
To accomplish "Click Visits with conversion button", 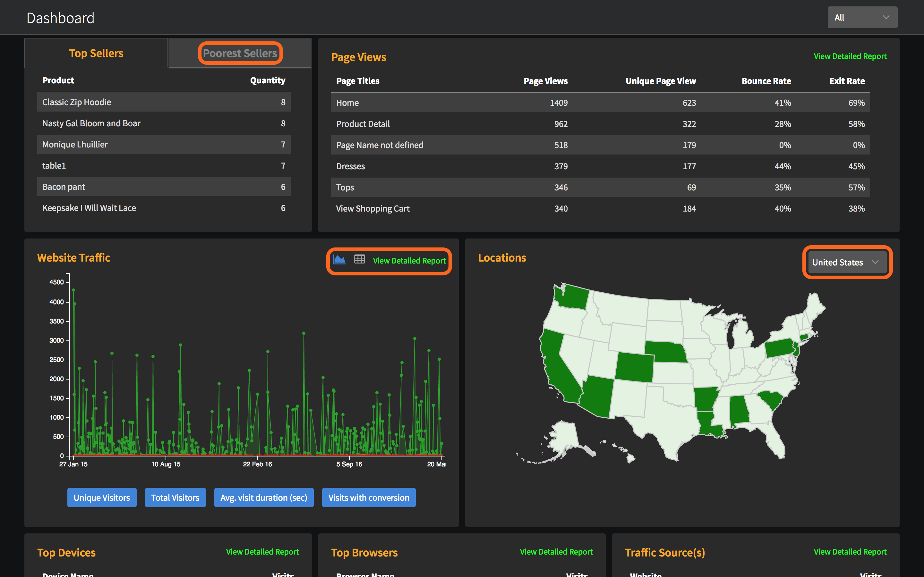I will [x=368, y=497].
